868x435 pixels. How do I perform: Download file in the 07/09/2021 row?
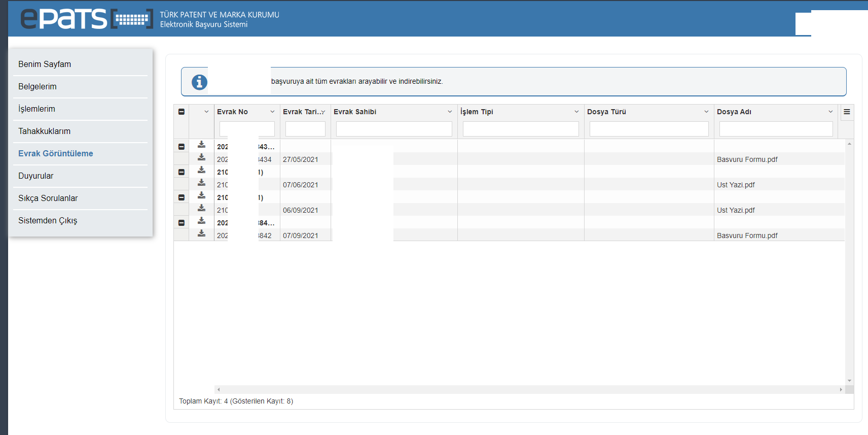[201, 233]
